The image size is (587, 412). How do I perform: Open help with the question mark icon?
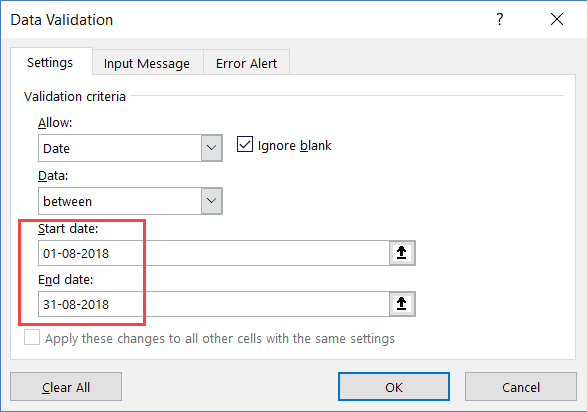[500, 19]
